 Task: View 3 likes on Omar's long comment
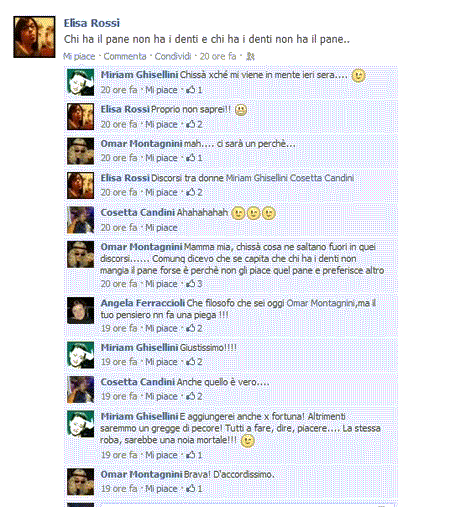click(x=194, y=284)
